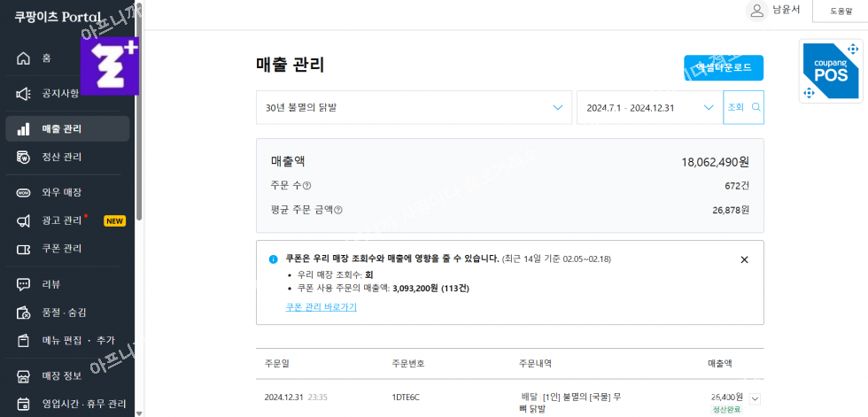Screen dimensions: 868x417
Task: Click the average order amount help icon
Action: pyautogui.click(x=338, y=210)
